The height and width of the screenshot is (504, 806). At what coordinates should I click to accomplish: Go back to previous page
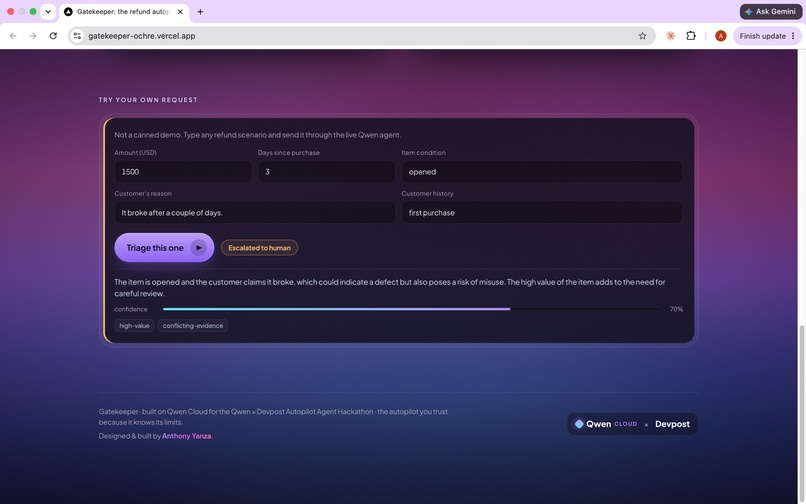tap(13, 36)
